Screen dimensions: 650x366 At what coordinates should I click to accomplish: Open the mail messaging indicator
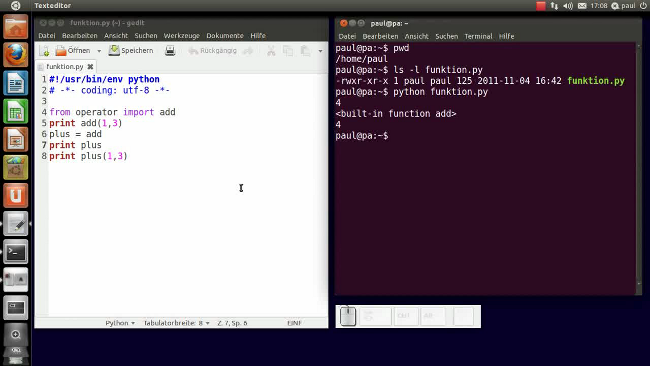pos(582,6)
